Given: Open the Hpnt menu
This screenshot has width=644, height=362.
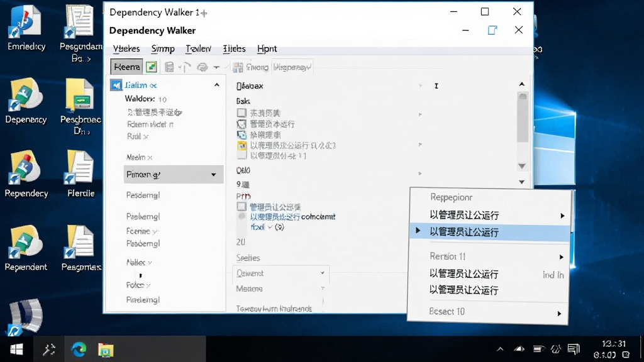Looking at the screenshot, I should [x=267, y=49].
